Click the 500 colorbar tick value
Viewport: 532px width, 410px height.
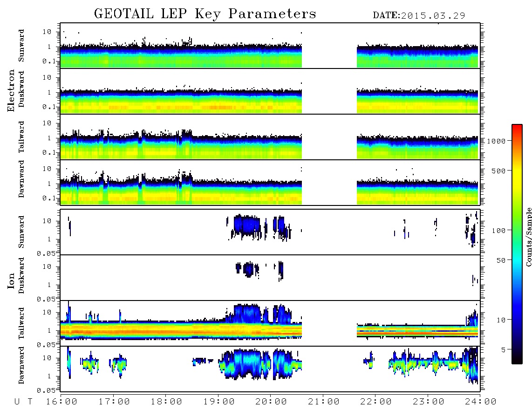click(x=498, y=171)
